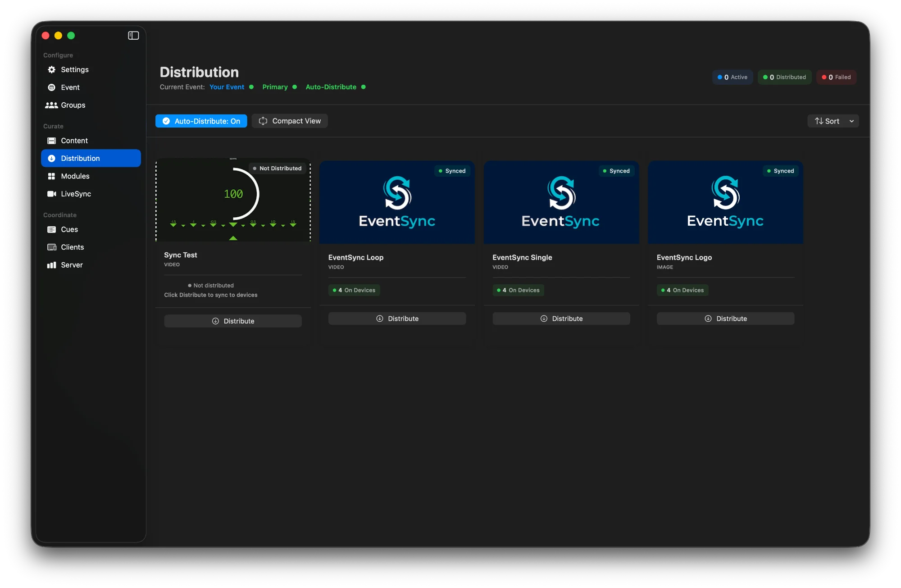Click the Cues list icon
This screenshot has width=901, height=588.
point(52,229)
